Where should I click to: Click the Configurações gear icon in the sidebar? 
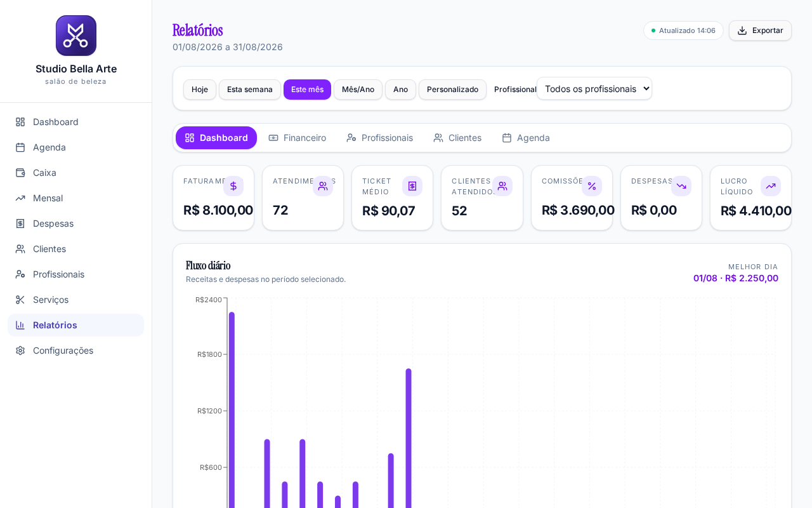click(x=20, y=351)
